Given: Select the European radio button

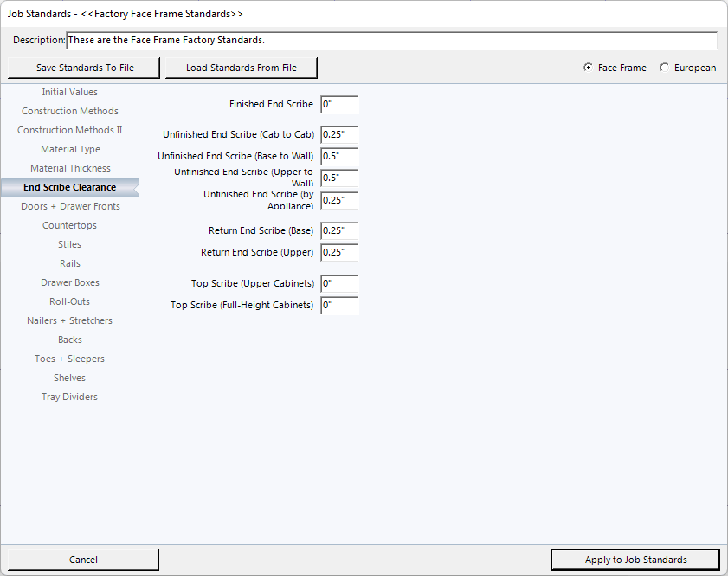Looking at the screenshot, I should coord(665,68).
